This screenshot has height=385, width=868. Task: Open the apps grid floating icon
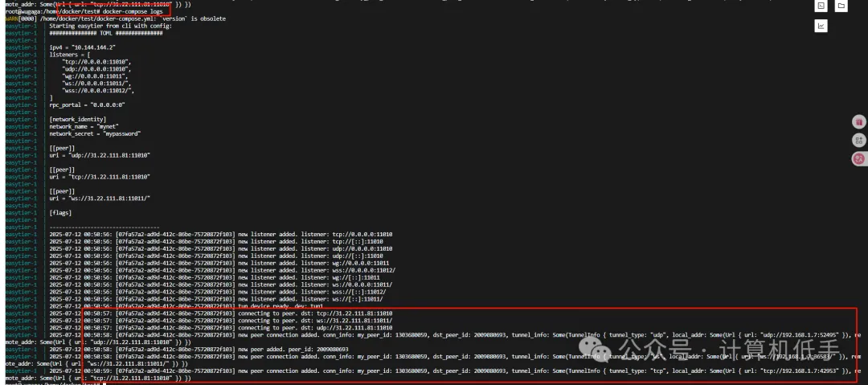pyautogui.click(x=859, y=140)
